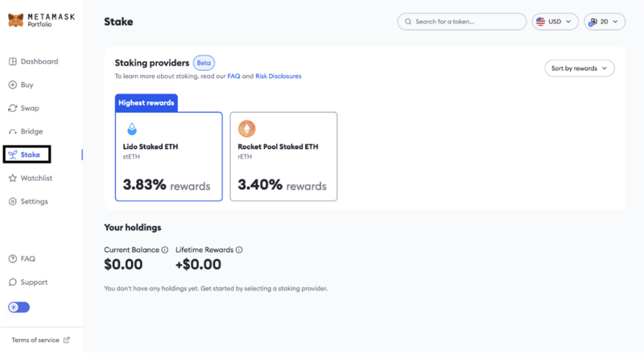Image resolution: width=644 pixels, height=355 pixels.
Task: Expand the USD currency dropdown
Action: click(x=555, y=22)
